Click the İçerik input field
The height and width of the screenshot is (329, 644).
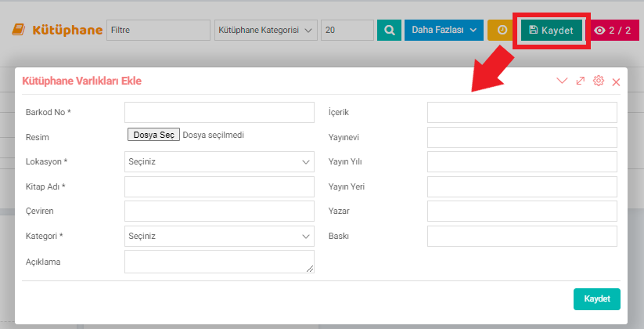coord(522,112)
